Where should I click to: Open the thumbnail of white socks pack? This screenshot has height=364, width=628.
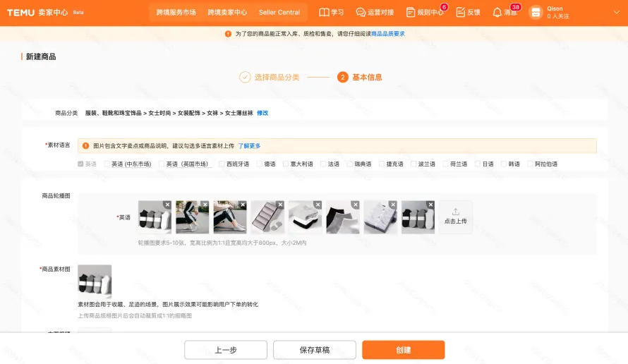tap(380, 218)
